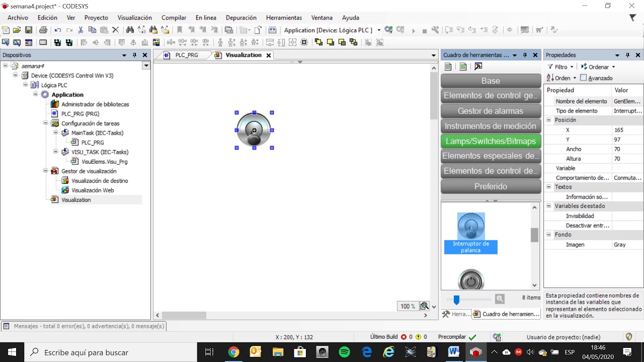Open Microsoft Word from the taskbar
The width and height of the screenshot is (644, 362).
tap(454, 352)
